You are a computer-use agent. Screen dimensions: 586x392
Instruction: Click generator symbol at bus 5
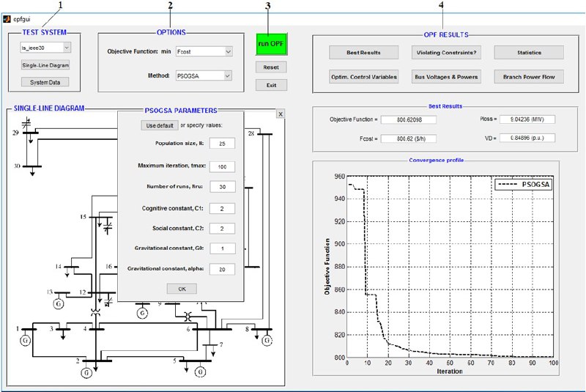point(200,371)
